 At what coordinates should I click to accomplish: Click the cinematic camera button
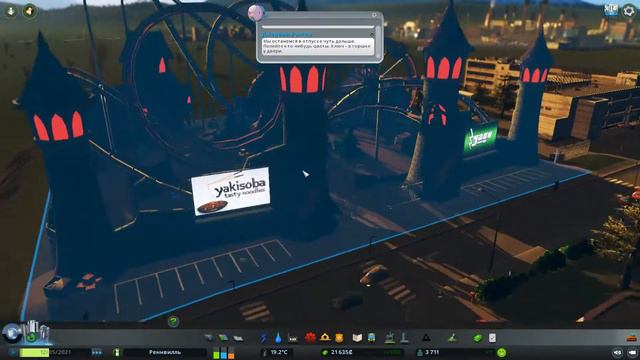click(x=632, y=352)
